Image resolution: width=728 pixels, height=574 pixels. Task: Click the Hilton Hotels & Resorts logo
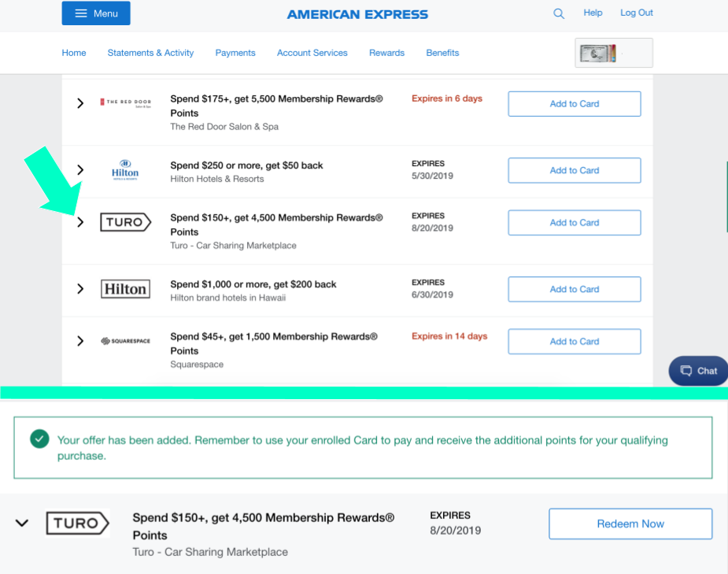pyautogui.click(x=125, y=170)
